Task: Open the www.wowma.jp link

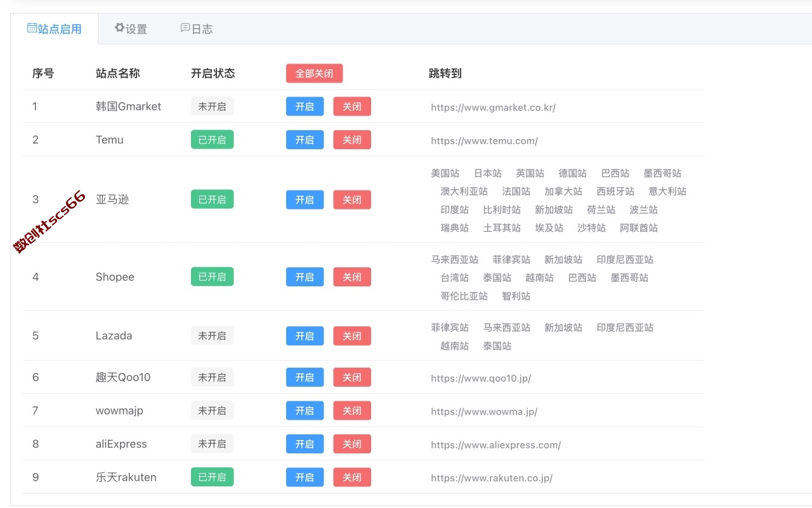Action: pos(484,411)
